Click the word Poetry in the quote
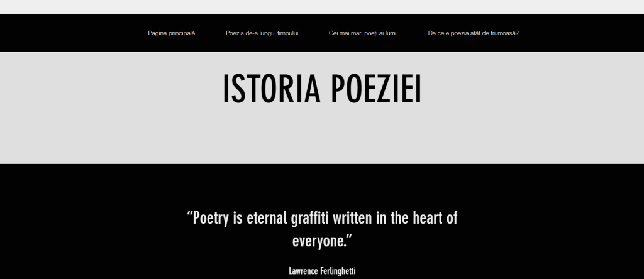Screen dimensions: 644x279 pyautogui.click(x=211, y=218)
